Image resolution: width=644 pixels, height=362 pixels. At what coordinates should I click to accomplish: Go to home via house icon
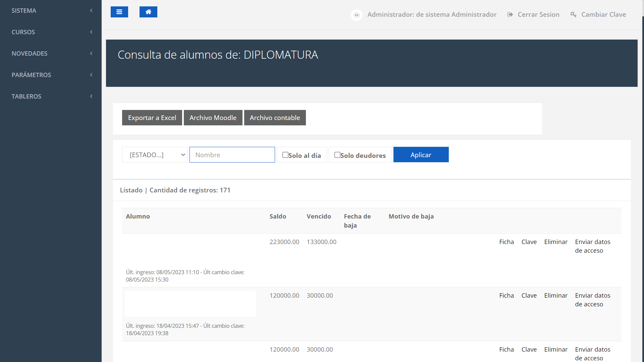tap(148, 12)
